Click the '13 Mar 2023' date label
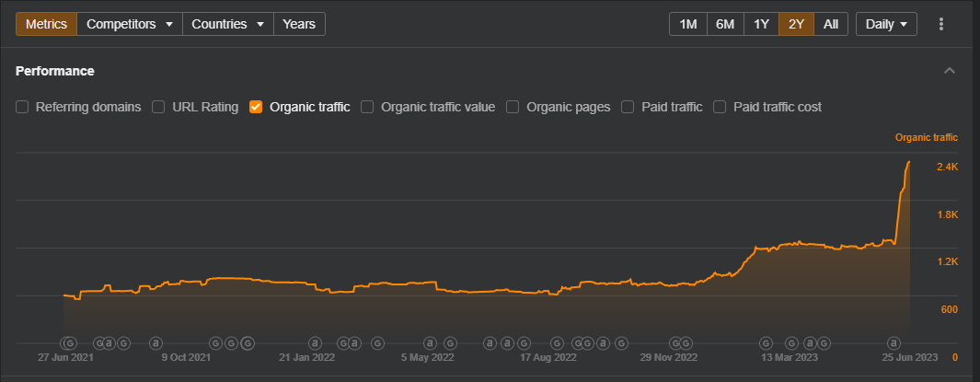980x382 pixels. [789, 358]
